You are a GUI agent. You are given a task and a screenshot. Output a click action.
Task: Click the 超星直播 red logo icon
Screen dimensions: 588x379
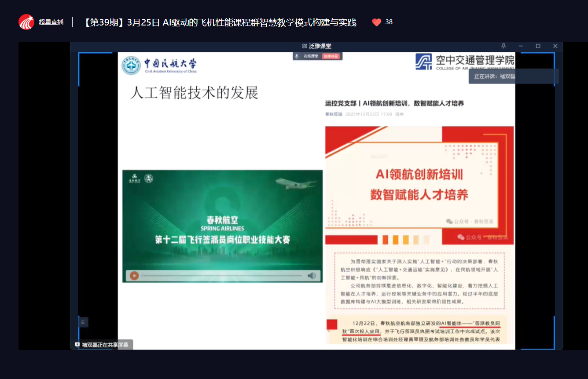pyautogui.click(x=26, y=22)
